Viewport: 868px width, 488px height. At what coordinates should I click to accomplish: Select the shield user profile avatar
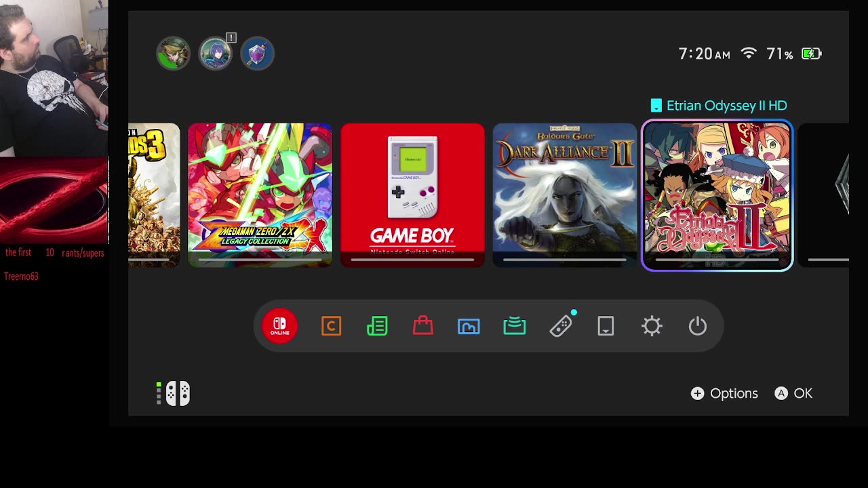257,54
